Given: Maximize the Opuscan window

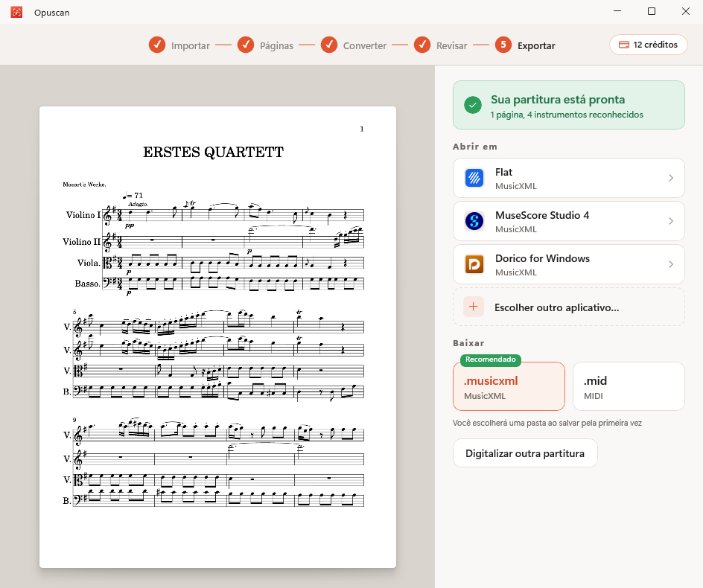Looking at the screenshot, I should pyautogui.click(x=652, y=11).
